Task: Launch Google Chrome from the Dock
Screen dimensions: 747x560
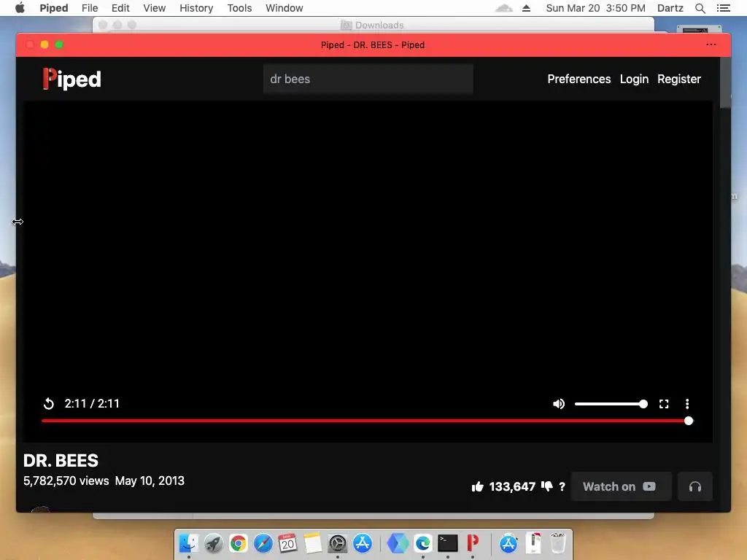Action: tap(239, 542)
